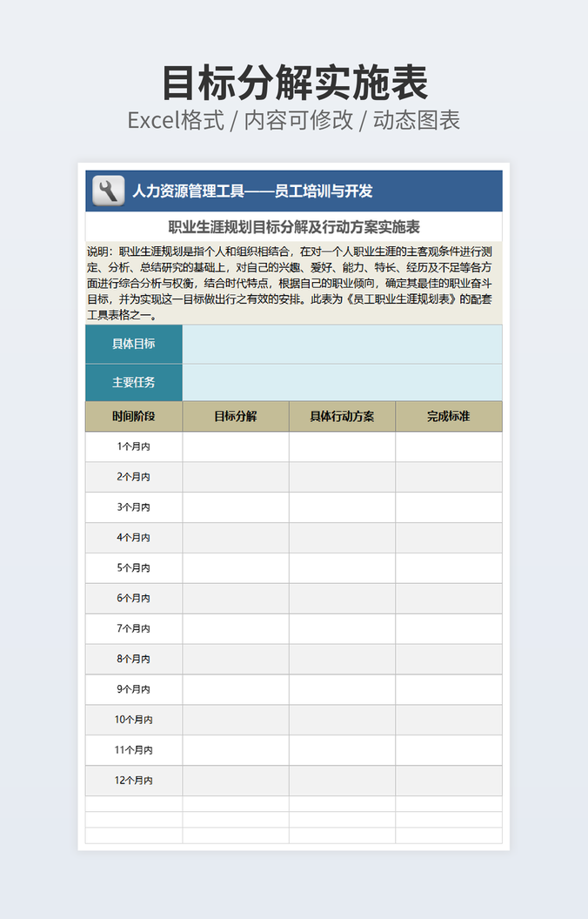Select the 时间阶段 column header
Image resolution: width=588 pixels, height=919 pixels.
134,416
